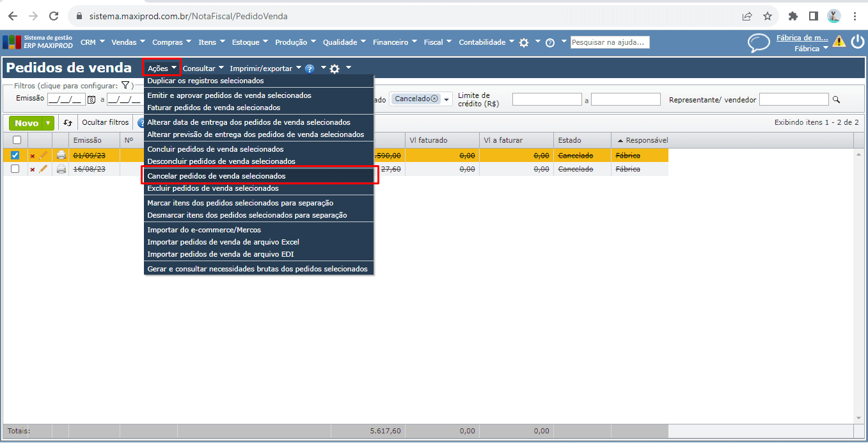Open the Emissão start date calendar icon
The height and width of the screenshot is (443, 868).
pos(91,99)
